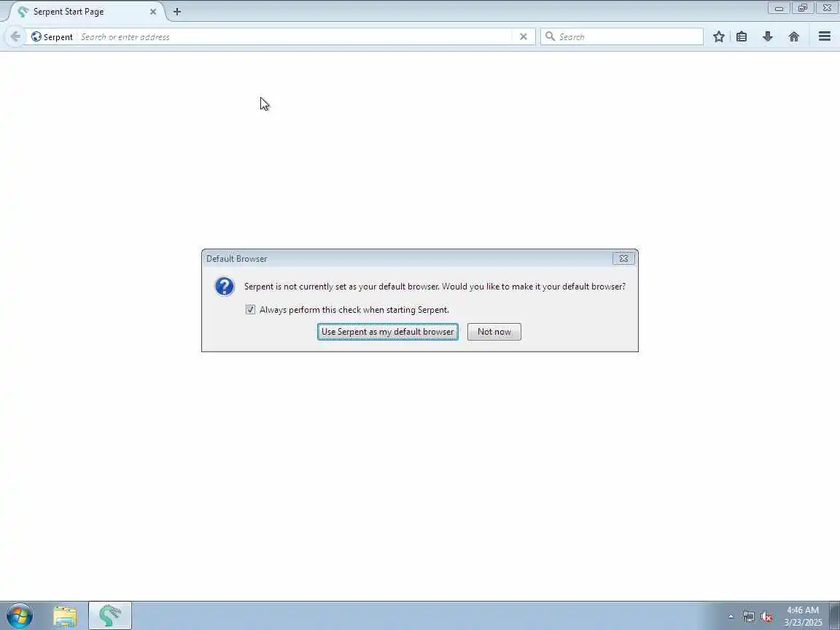Viewport: 840px width, 630px height.
Task: Click the search magnifier icon
Action: coord(550,36)
